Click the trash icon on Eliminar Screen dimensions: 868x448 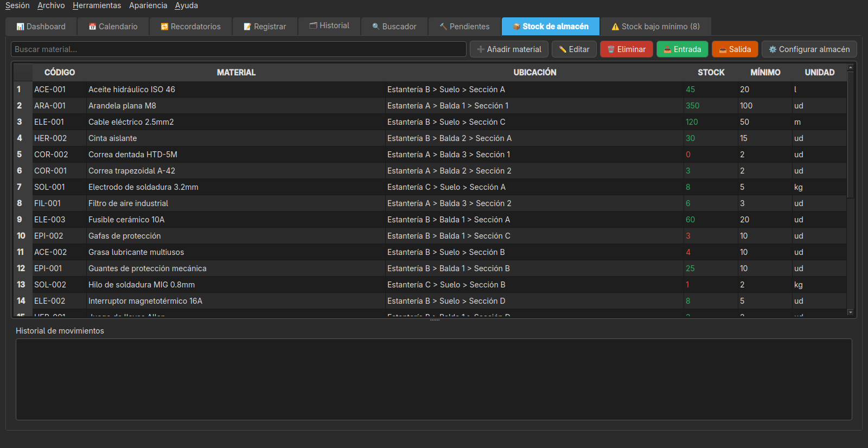point(611,49)
